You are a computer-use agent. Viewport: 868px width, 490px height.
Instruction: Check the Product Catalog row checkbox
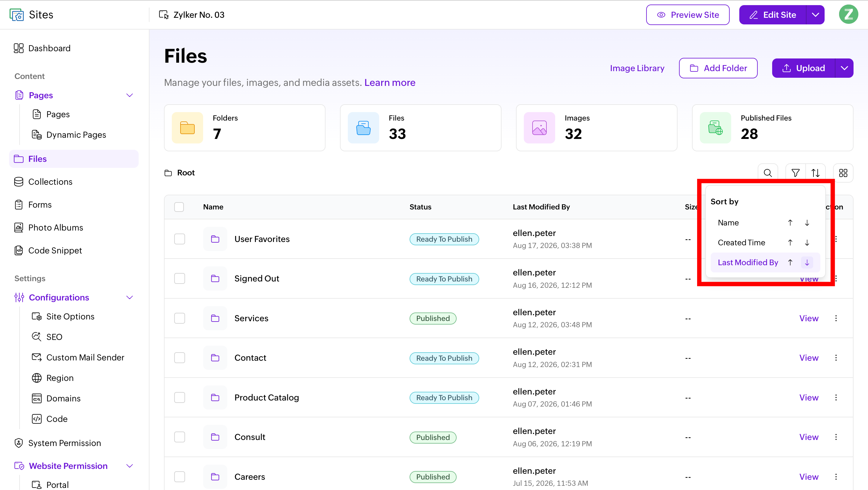180,397
